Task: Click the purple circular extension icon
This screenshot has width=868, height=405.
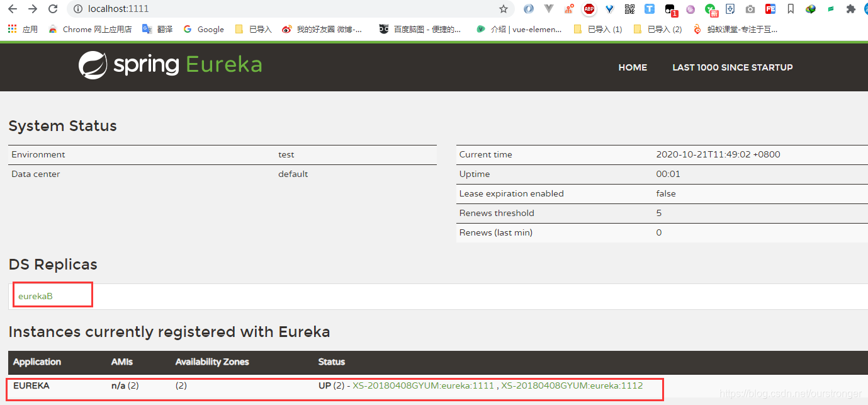Action: point(690,9)
